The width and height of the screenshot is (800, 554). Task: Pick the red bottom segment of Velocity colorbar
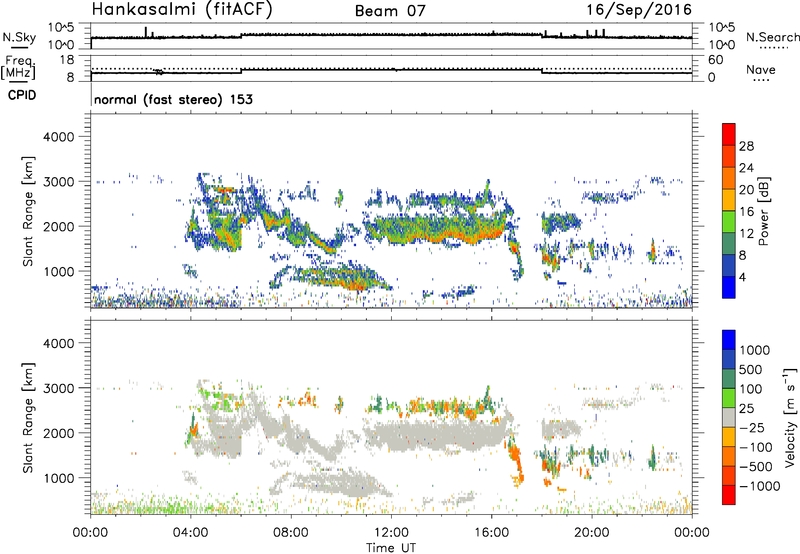point(729,495)
